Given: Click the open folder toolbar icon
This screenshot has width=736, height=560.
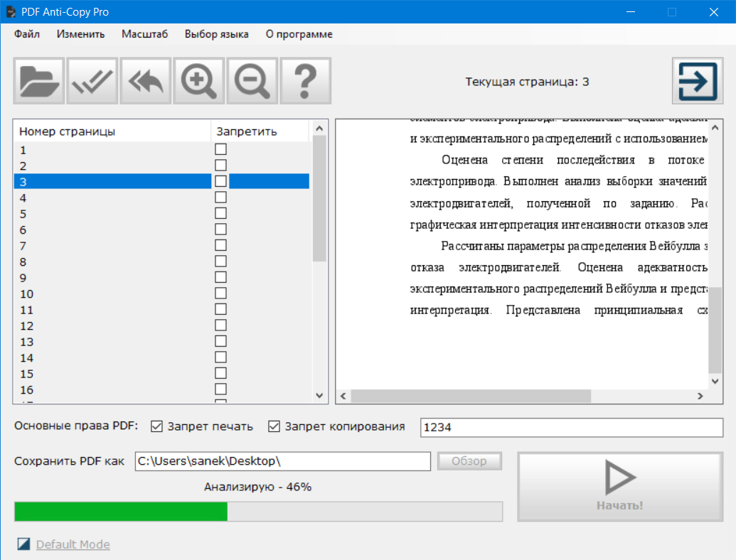Looking at the screenshot, I should tap(39, 82).
